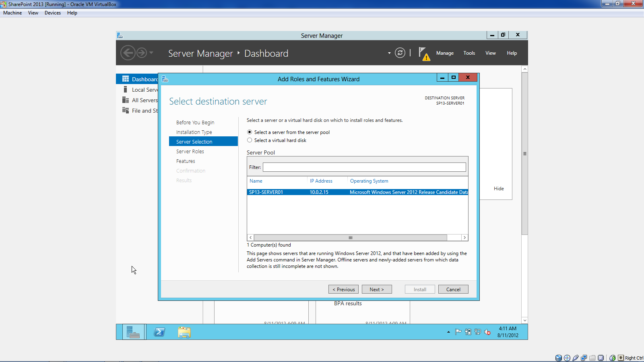Click the Server Manager scroll-up arrow

coord(524,69)
